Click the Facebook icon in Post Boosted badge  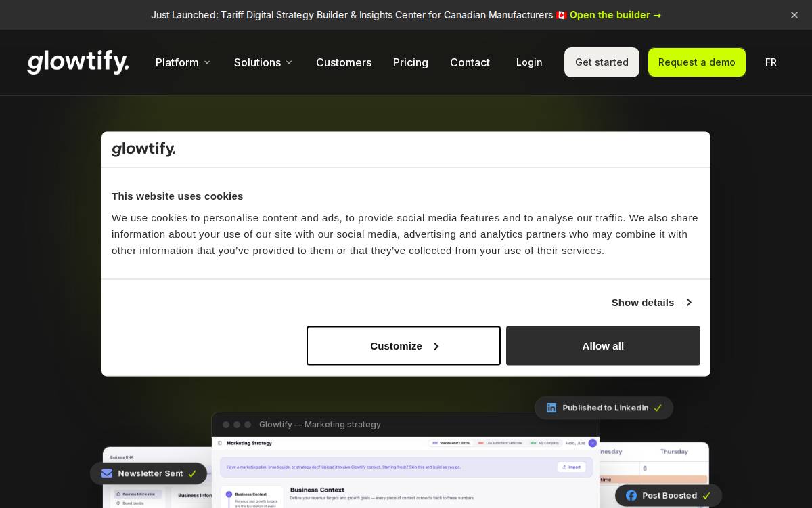631,496
